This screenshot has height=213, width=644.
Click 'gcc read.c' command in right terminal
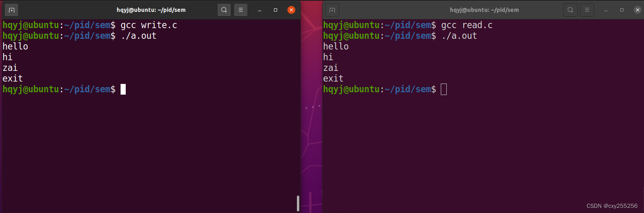coord(467,25)
